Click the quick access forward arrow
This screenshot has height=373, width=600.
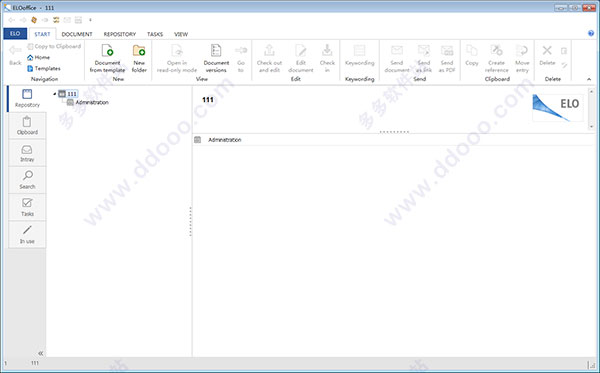[x=23, y=20]
